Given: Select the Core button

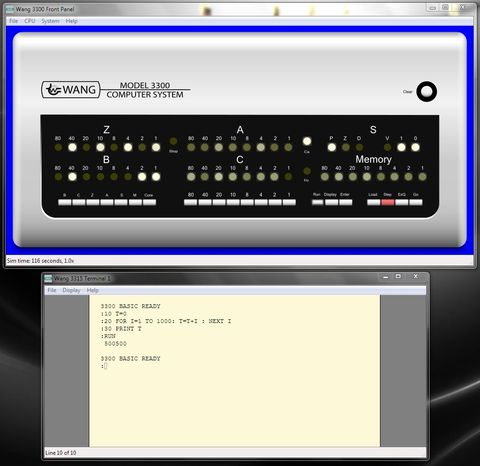Looking at the screenshot, I should pos(149,202).
